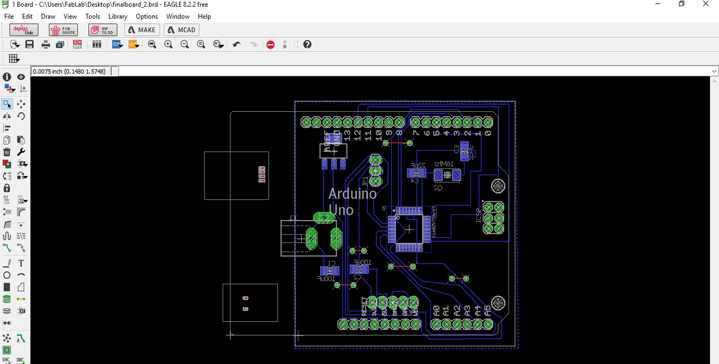Click the IDF to 3D button

[103, 30]
